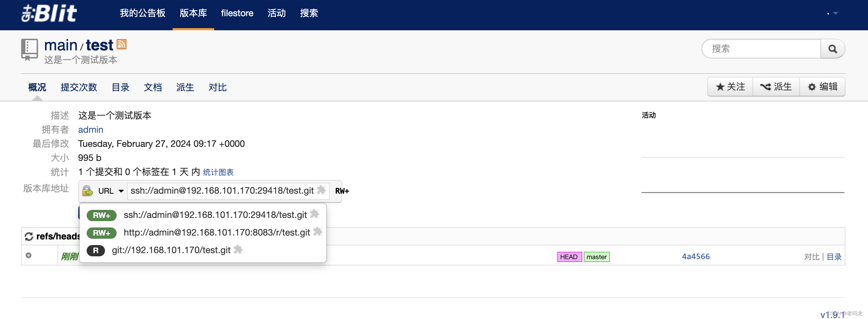868x319 pixels.
Task: Open the admin owner link
Action: 91,130
